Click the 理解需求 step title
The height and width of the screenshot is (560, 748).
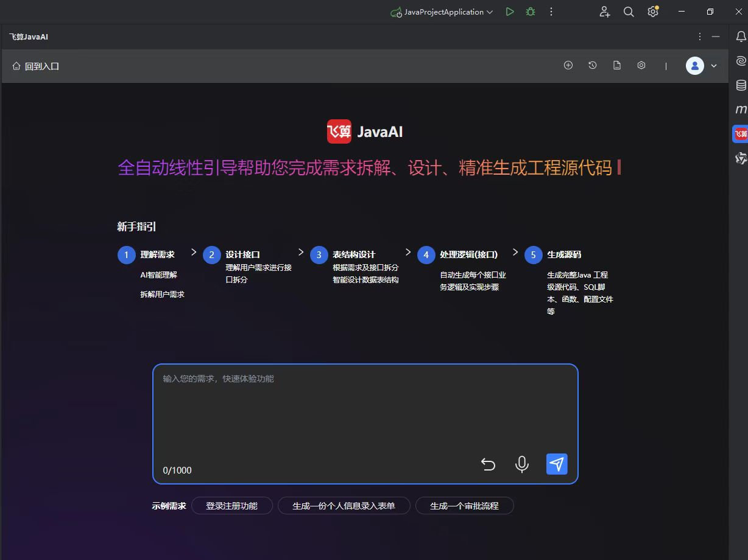coord(158,254)
